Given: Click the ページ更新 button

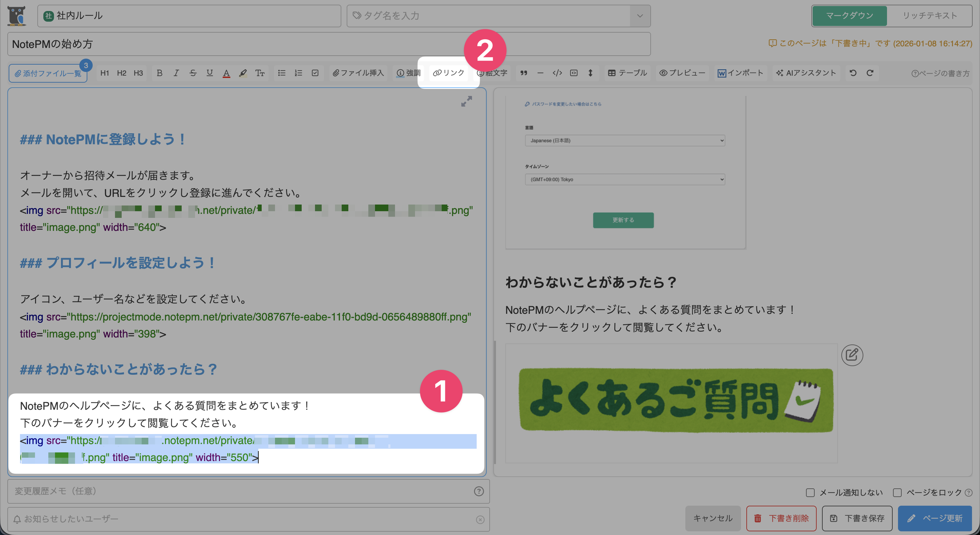Looking at the screenshot, I should 935,518.
